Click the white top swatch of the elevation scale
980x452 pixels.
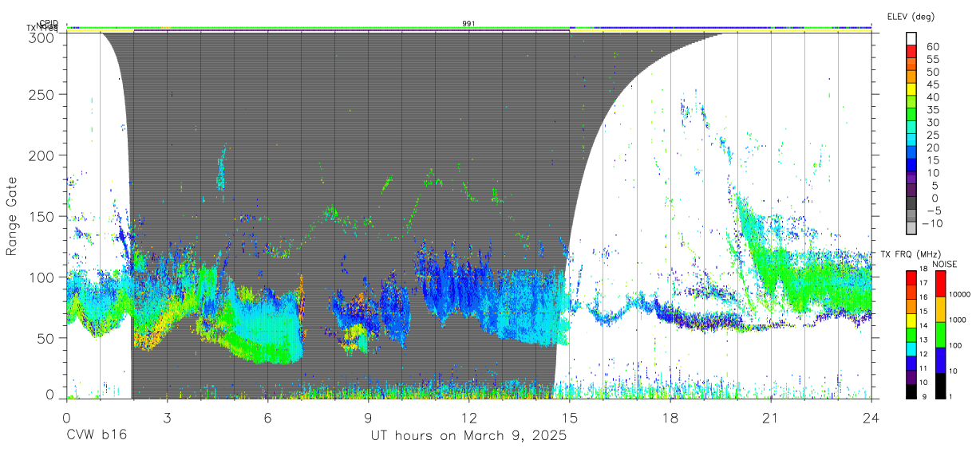[911, 37]
